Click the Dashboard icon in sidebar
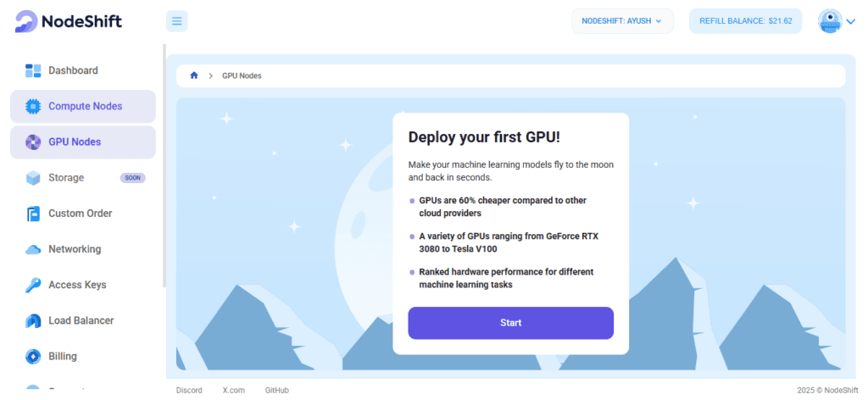Screen dimensions: 868x400 coord(33,71)
